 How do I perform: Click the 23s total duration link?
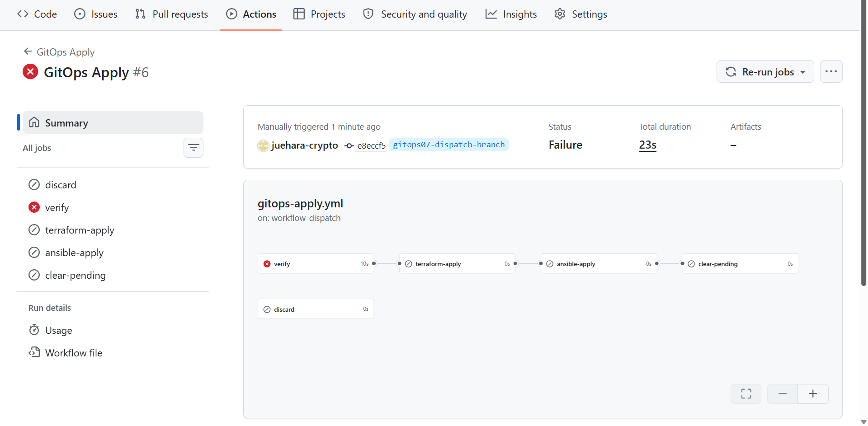[647, 145]
